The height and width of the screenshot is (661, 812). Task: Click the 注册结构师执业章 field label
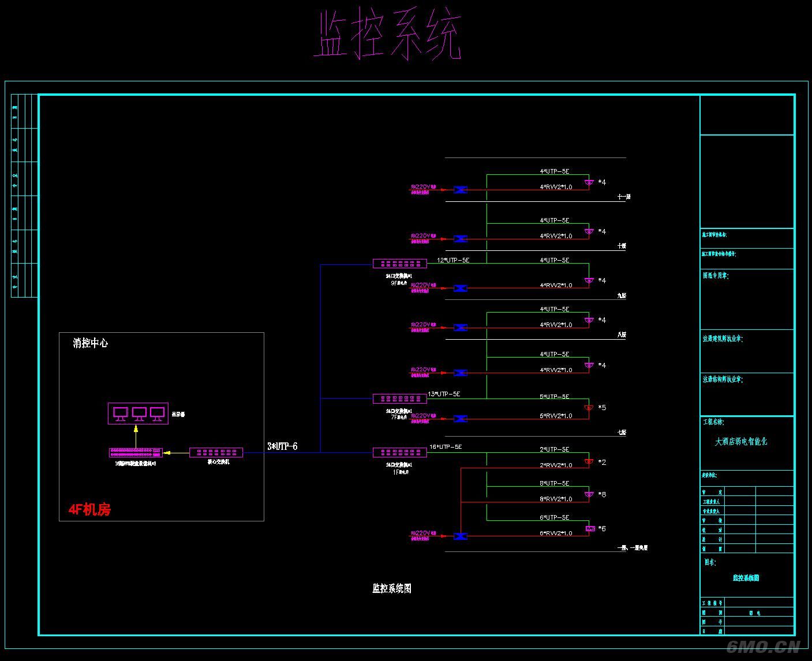pos(723,380)
